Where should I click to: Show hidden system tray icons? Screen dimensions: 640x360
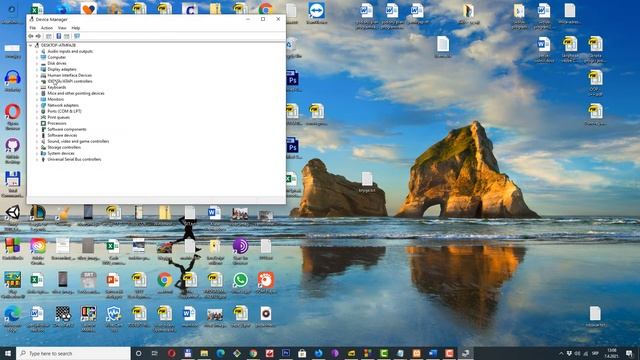point(561,353)
